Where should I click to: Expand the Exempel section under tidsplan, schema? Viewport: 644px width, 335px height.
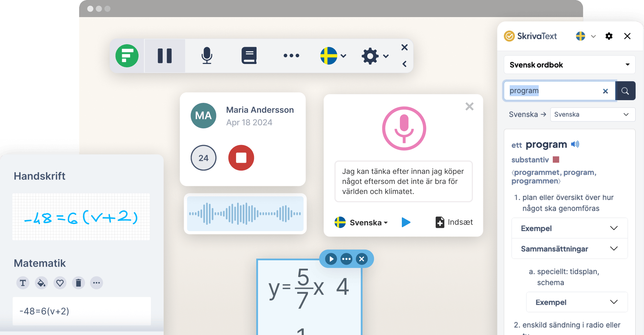pyautogui.click(x=577, y=302)
